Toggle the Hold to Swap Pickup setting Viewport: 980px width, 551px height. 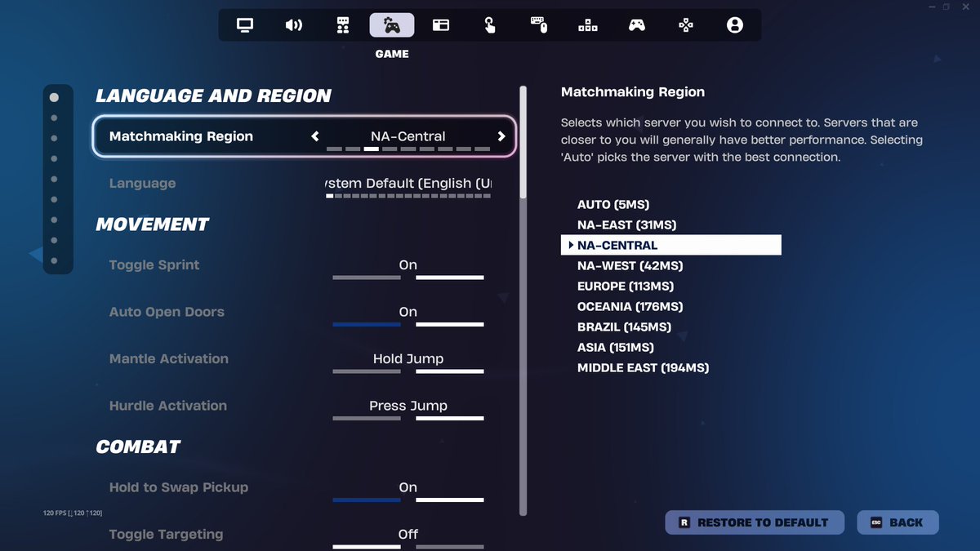(x=408, y=491)
